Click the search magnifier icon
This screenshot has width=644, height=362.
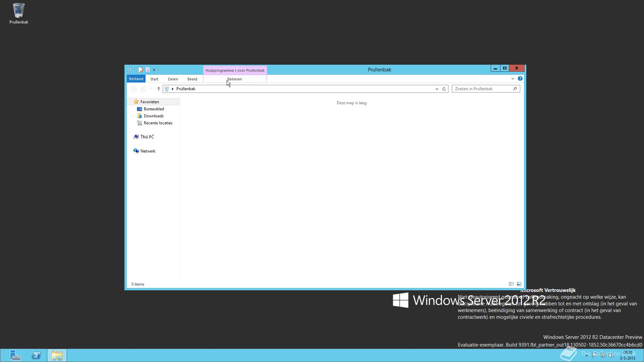point(515,89)
